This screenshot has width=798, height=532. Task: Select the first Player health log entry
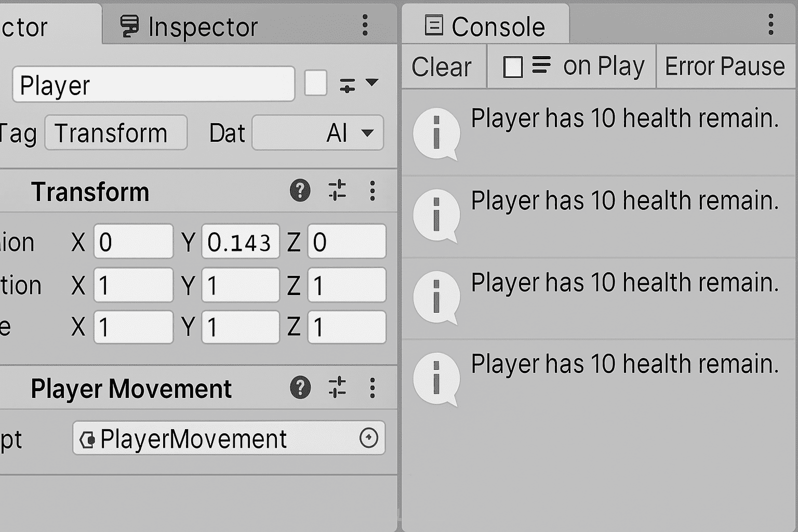pos(597,133)
